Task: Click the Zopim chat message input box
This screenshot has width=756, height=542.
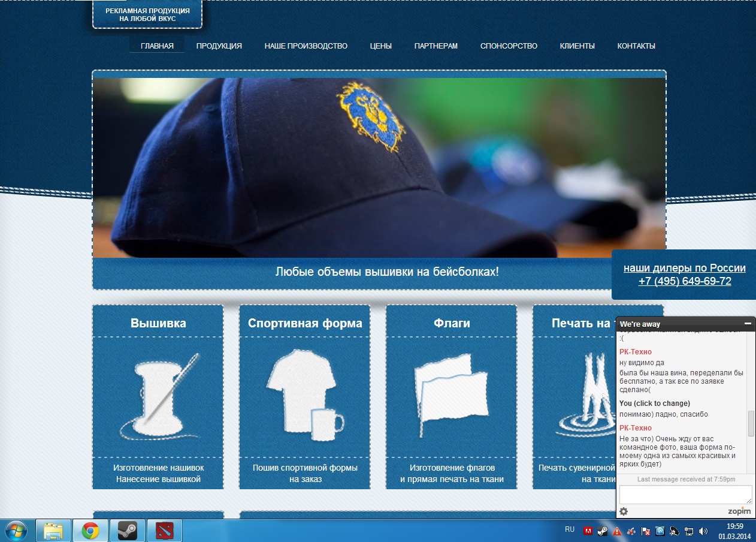Action: 685,495
